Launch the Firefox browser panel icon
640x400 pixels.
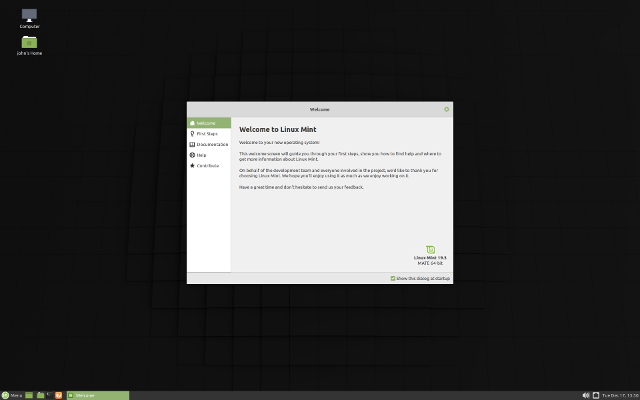[59, 395]
